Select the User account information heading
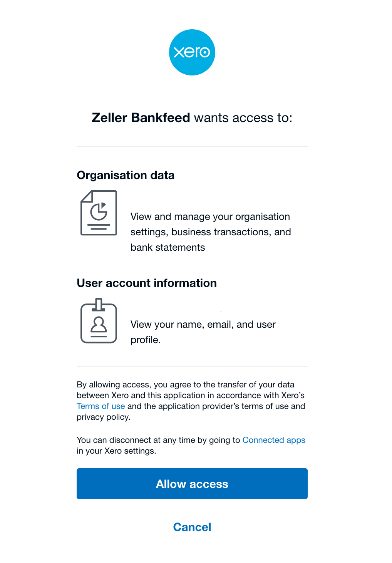Image resolution: width=392 pixels, height=563 pixels. click(x=147, y=283)
